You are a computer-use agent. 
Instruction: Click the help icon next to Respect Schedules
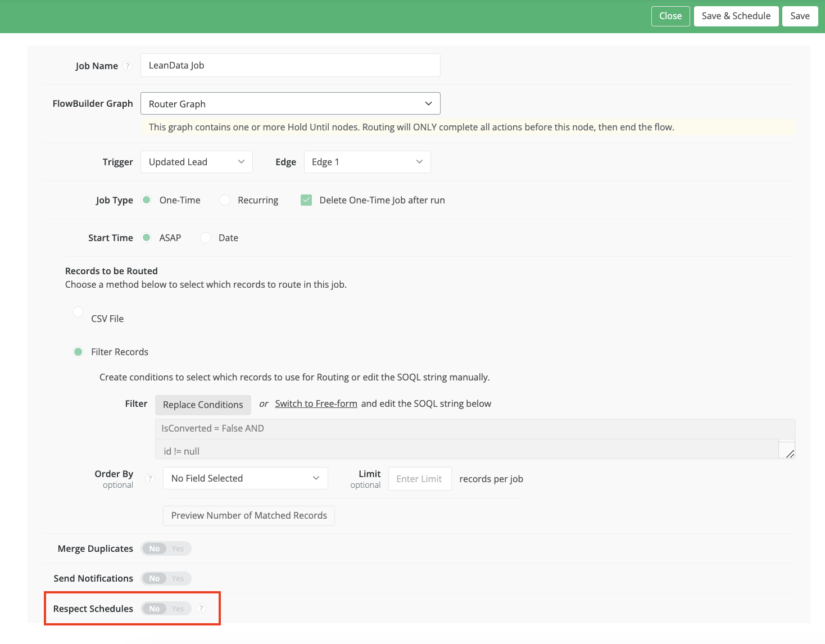point(201,609)
